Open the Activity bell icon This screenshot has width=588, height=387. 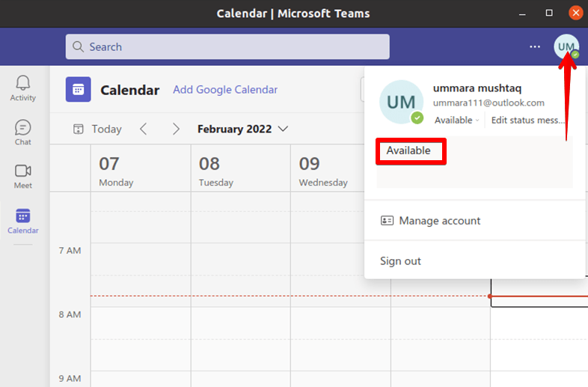click(x=23, y=83)
